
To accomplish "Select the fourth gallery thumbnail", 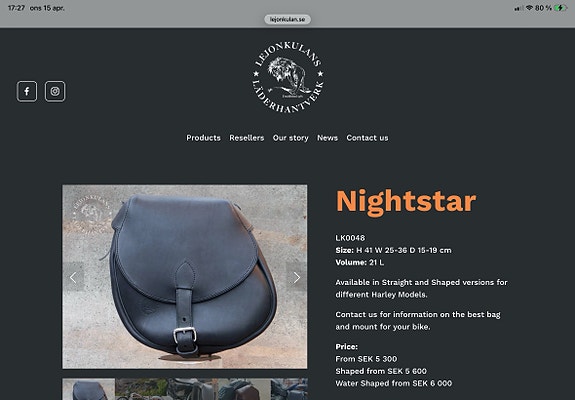I will (245, 389).
